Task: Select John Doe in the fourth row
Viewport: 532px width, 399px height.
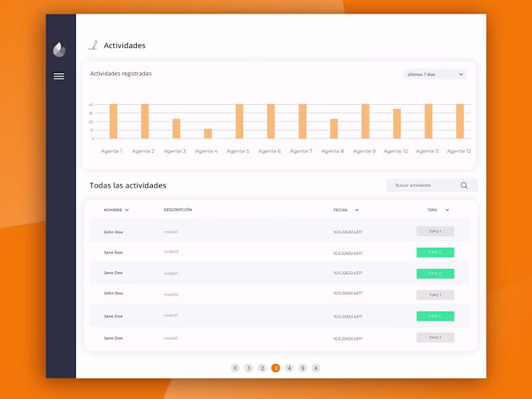Action: pos(113,293)
